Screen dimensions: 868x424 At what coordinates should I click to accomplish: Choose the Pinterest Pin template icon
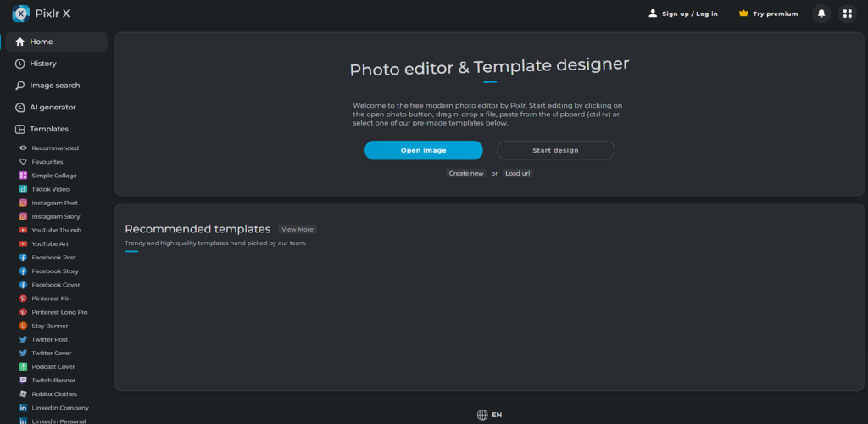click(23, 298)
